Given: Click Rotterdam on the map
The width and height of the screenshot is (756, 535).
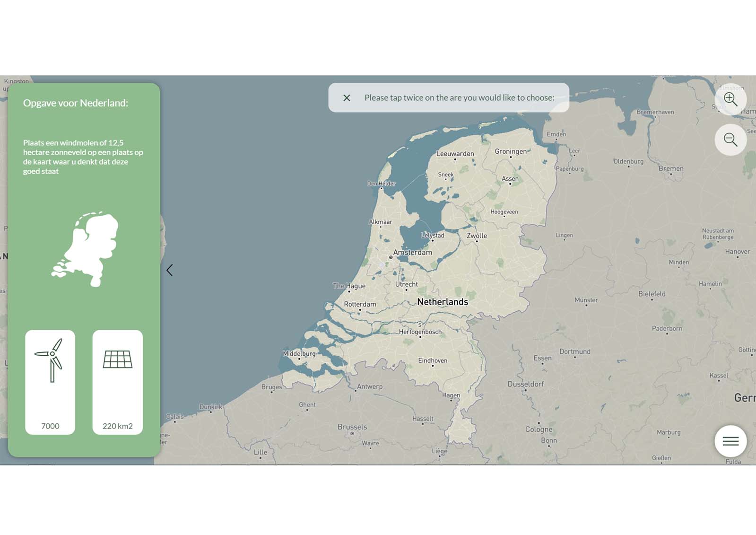Looking at the screenshot, I should [360, 304].
